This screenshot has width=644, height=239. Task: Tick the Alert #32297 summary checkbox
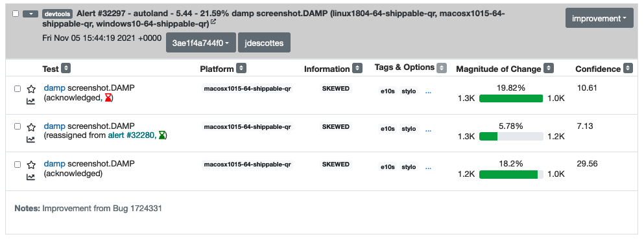click(16, 14)
